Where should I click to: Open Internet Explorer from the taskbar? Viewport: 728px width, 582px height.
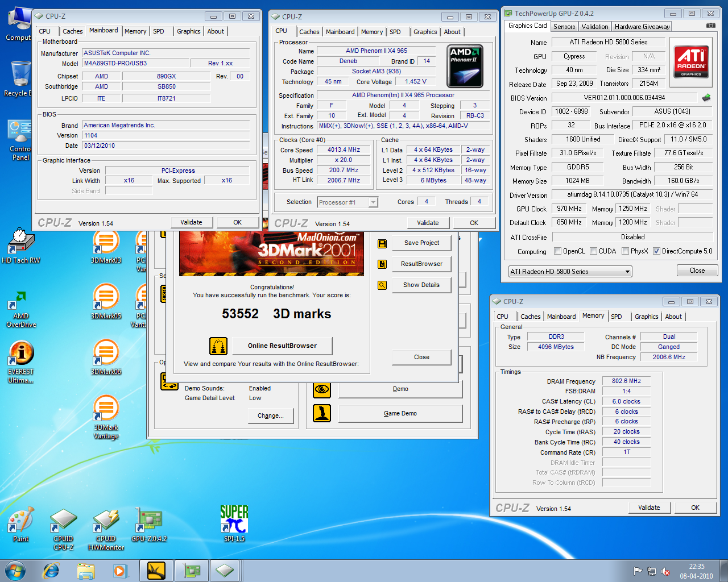[x=51, y=570]
